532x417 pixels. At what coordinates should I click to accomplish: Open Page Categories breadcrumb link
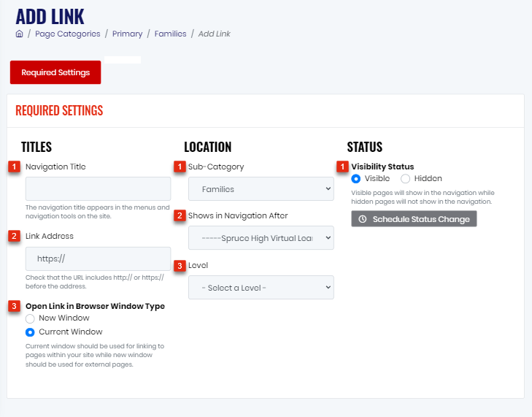(68, 34)
